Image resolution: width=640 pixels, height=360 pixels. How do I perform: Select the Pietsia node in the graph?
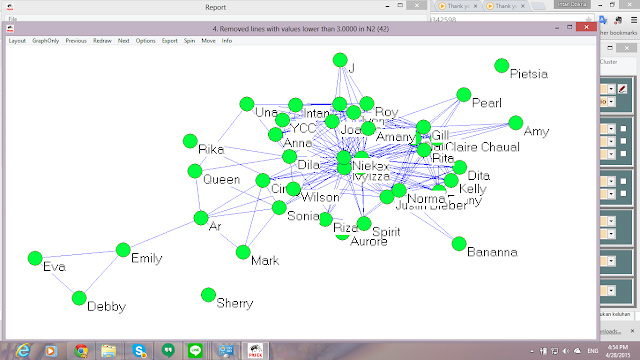[502, 65]
